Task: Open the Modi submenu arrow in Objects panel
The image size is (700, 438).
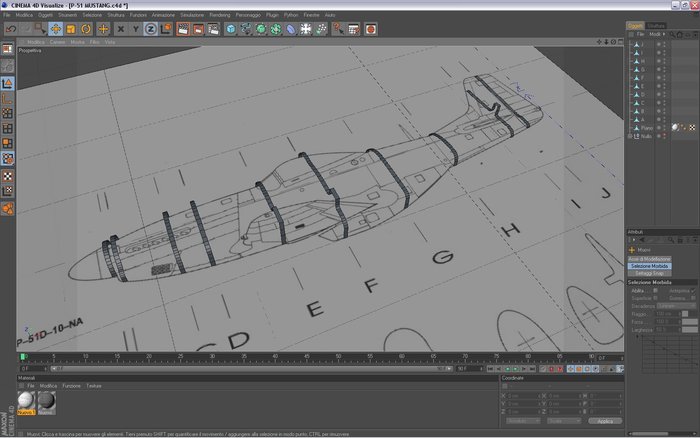Action: pos(664,34)
